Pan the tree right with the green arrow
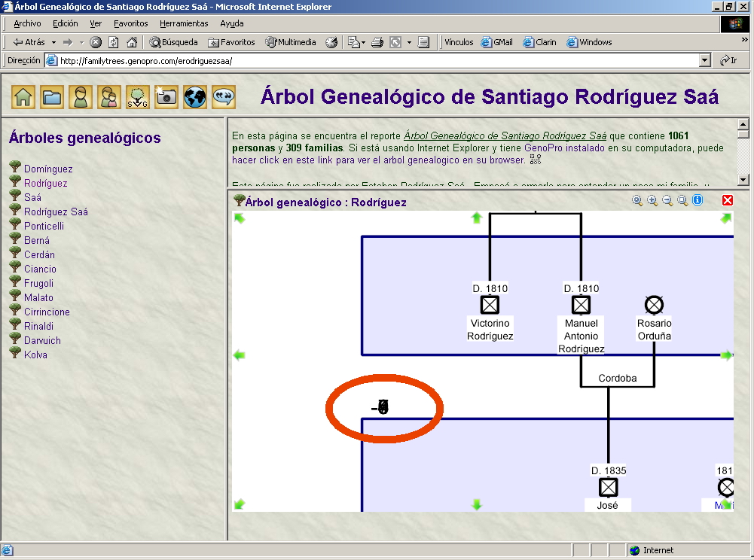The height and width of the screenshot is (560, 754). click(726, 355)
